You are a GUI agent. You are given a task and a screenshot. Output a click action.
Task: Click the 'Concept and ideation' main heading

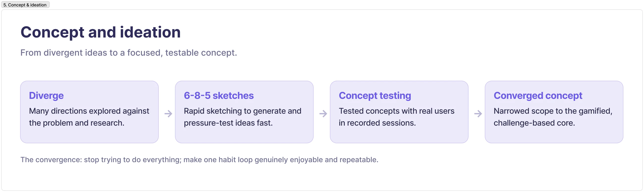click(x=101, y=32)
